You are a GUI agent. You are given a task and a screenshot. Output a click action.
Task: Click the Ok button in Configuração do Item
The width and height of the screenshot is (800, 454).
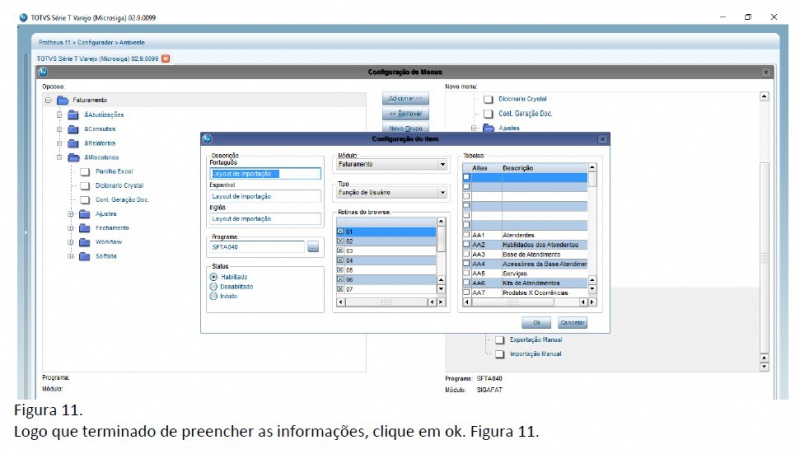536,322
